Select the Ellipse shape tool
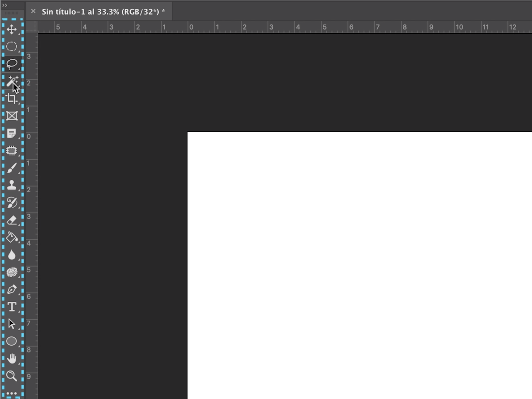532x399 pixels. (11, 341)
